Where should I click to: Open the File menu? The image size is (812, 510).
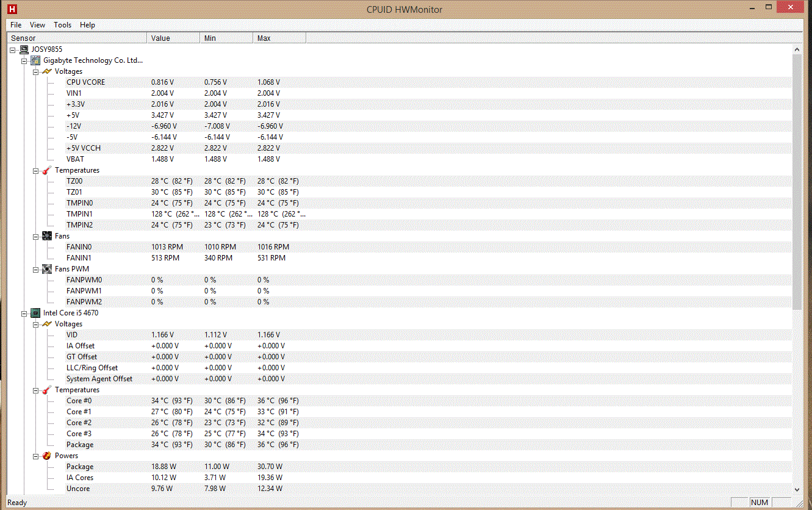(16, 25)
